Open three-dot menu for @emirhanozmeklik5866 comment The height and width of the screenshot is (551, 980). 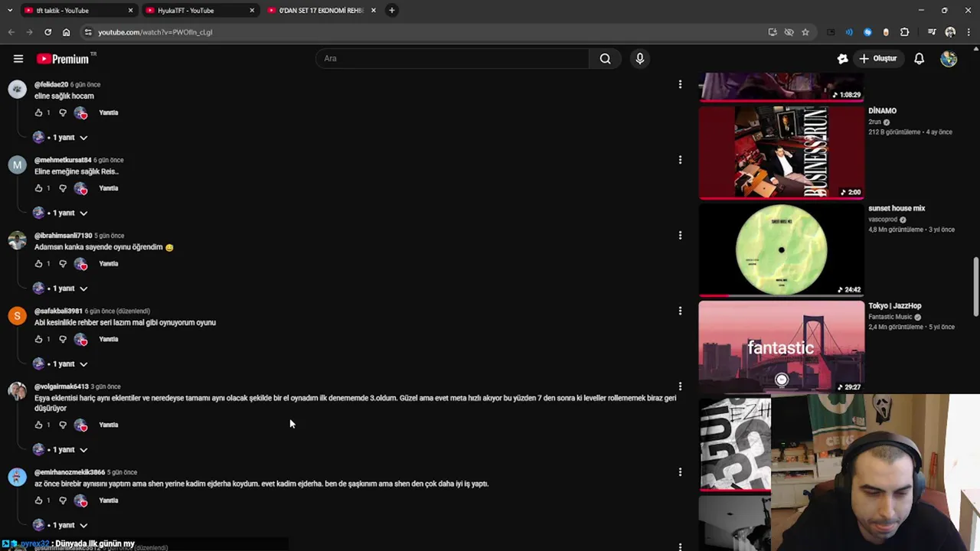pos(680,472)
